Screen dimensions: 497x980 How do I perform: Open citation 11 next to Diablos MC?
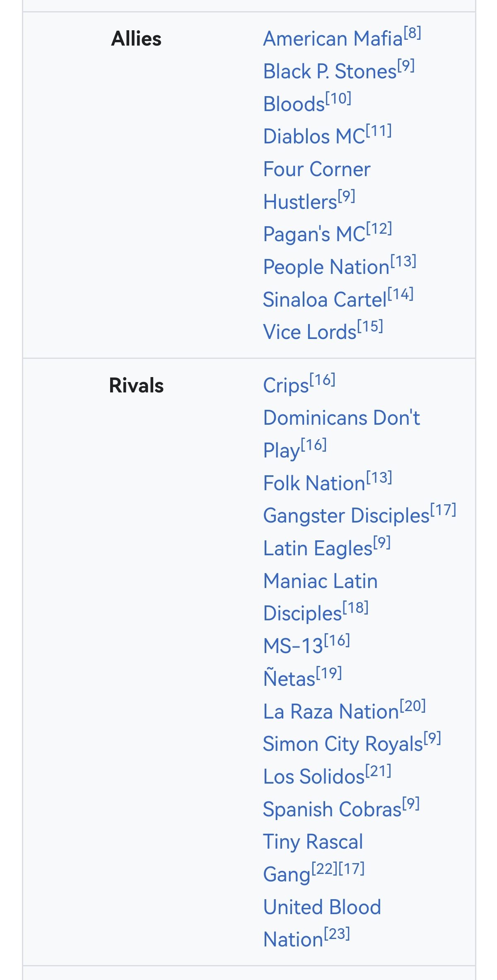tap(379, 131)
